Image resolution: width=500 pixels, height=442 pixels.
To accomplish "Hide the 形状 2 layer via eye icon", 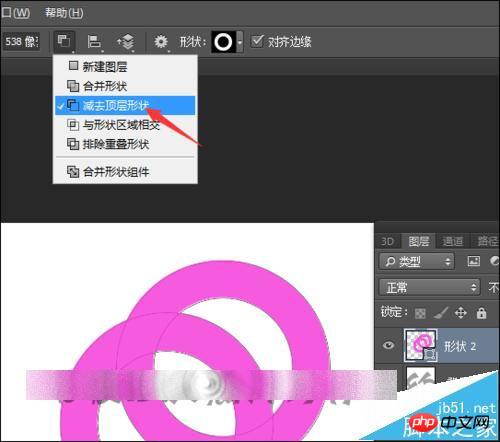I will [x=388, y=345].
